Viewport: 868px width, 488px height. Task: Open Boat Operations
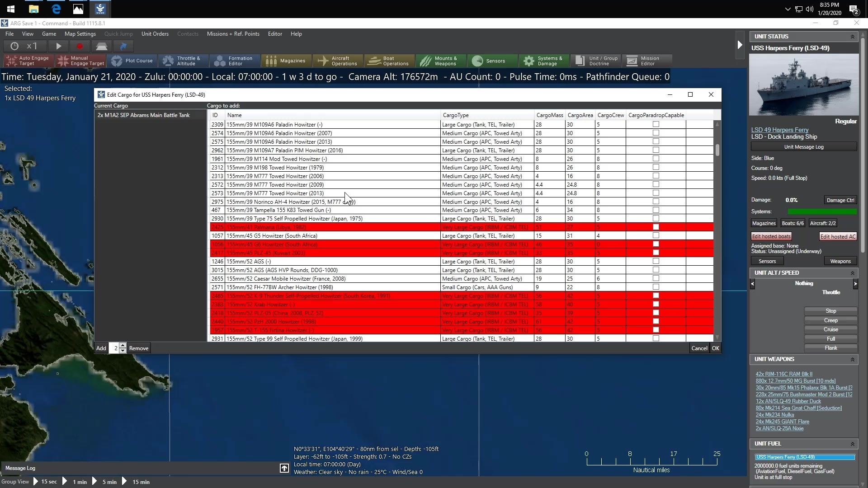click(x=390, y=61)
